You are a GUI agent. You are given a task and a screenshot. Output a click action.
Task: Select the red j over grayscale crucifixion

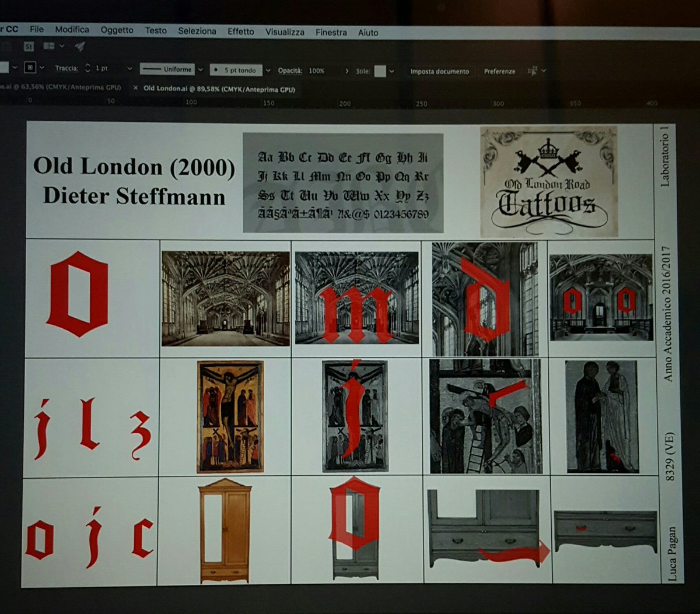tap(352, 409)
